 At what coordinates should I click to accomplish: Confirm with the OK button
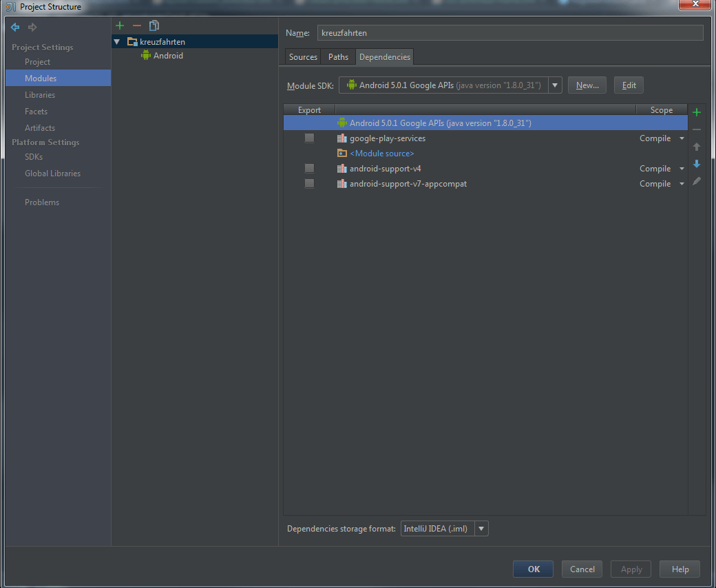click(533, 569)
